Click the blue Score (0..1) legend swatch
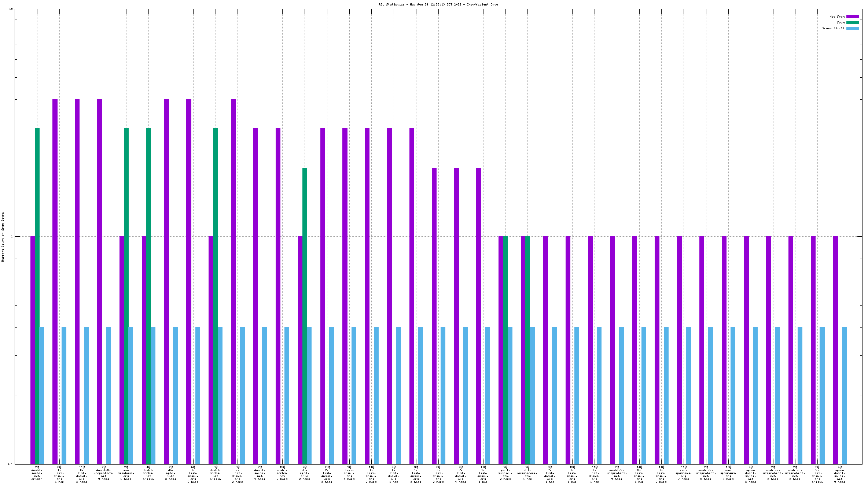 pyautogui.click(x=852, y=28)
